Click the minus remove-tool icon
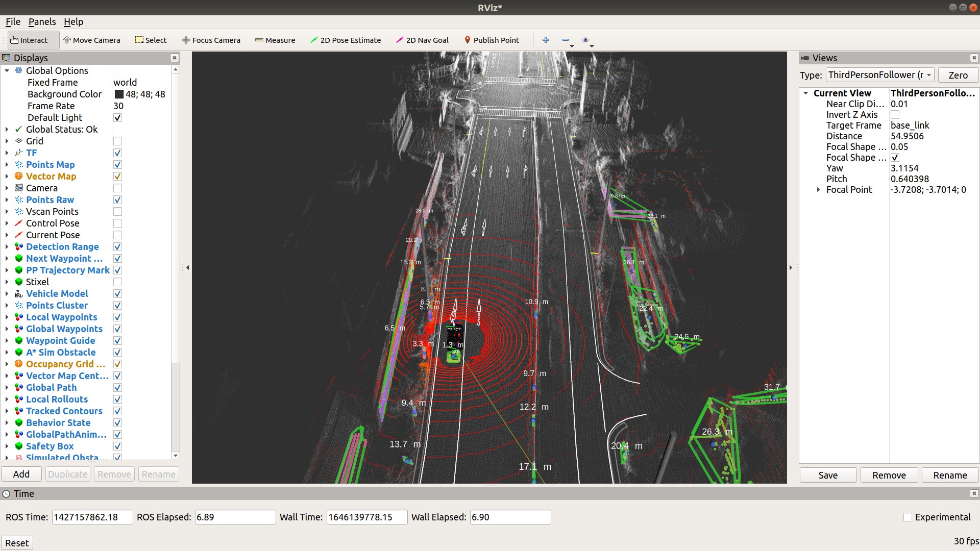 click(566, 40)
